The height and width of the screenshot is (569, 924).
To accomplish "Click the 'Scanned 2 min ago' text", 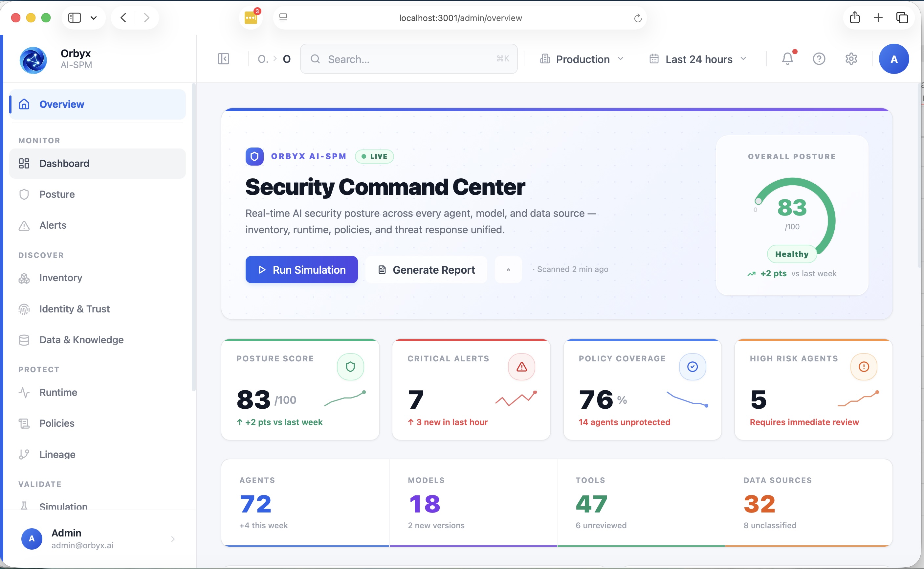I will click(572, 269).
